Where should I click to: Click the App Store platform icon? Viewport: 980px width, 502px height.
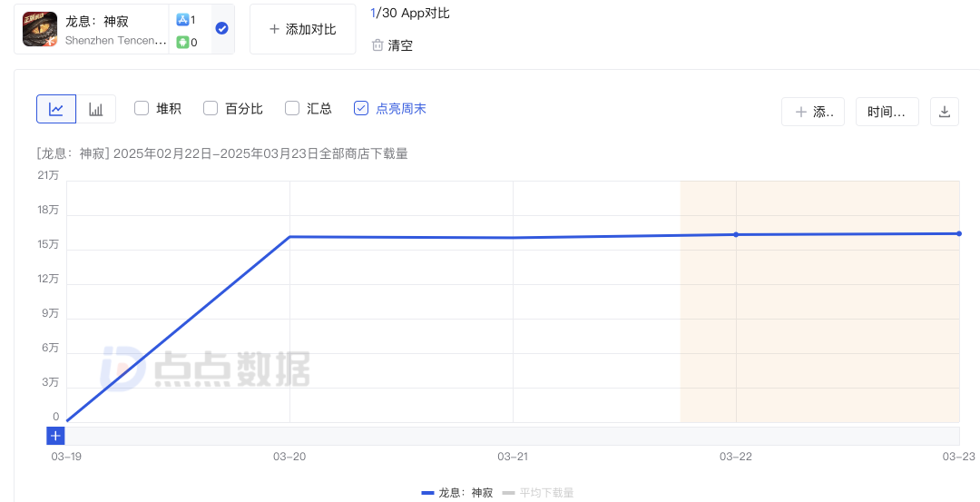pyautogui.click(x=182, y=19)
